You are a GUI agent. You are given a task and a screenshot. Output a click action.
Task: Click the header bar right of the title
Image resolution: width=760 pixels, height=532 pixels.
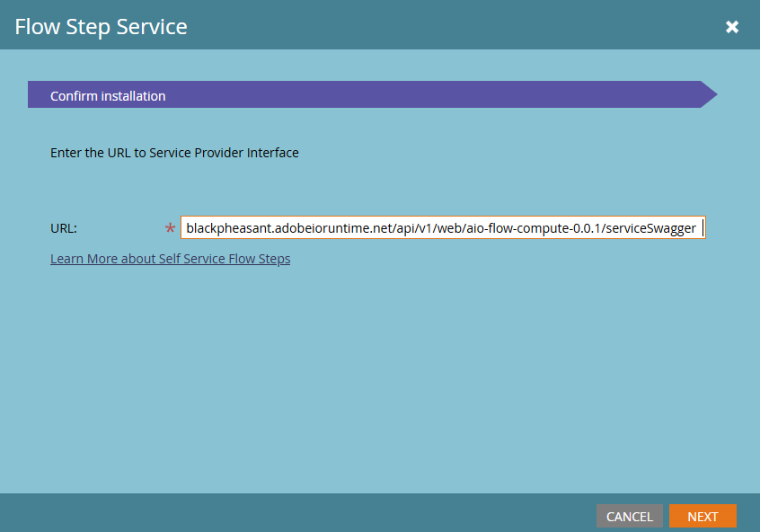point(449,27)
